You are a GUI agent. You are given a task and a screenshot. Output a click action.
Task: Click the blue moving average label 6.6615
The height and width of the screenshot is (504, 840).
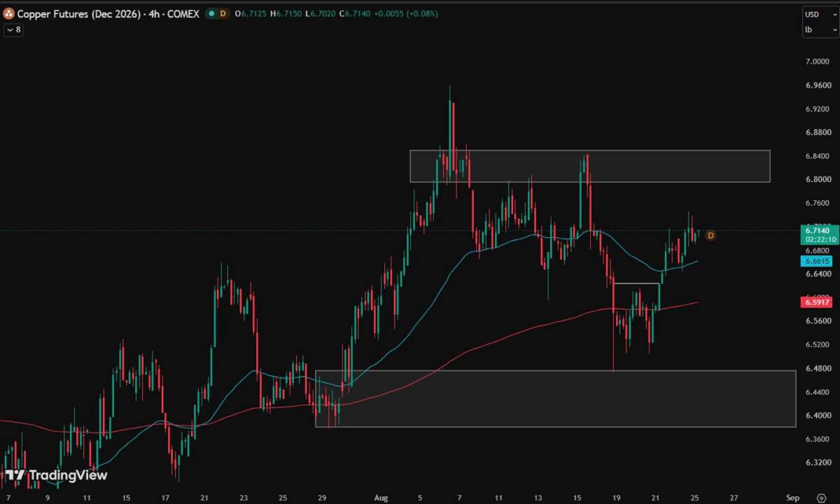tap(818, 261)
